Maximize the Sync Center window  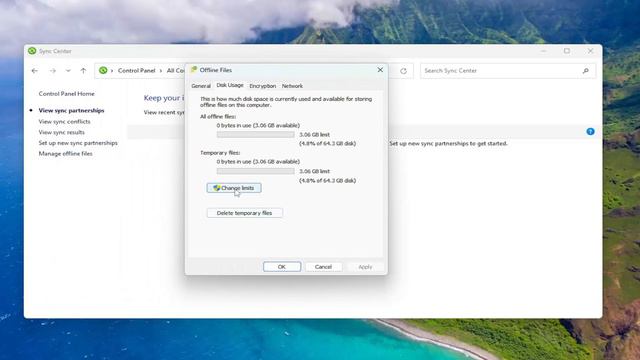click(567, 51)
